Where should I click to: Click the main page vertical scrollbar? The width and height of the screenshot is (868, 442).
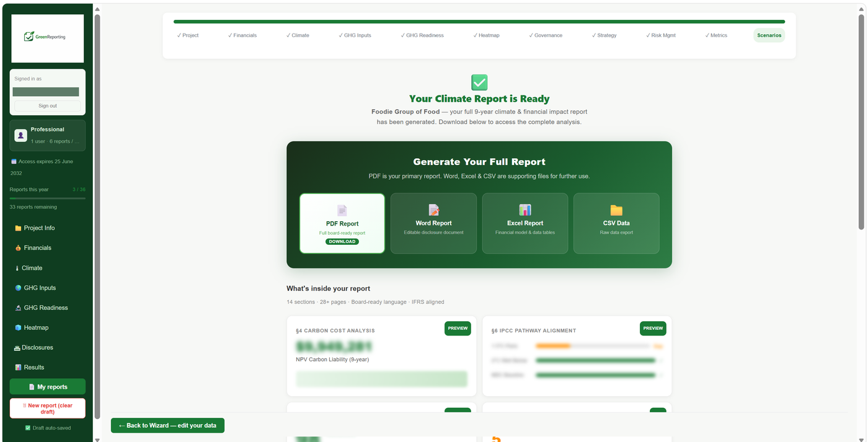click(x=861, y=121)
